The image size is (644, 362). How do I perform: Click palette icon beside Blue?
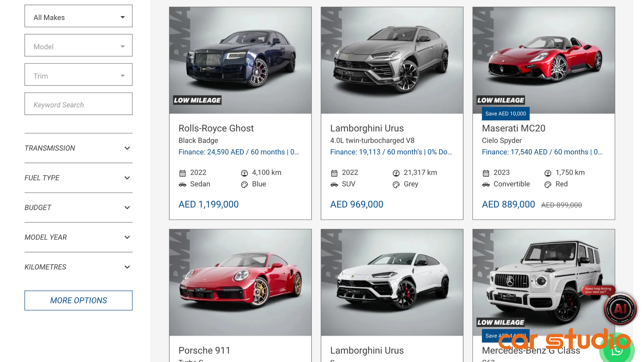click(x=244, y=184)
